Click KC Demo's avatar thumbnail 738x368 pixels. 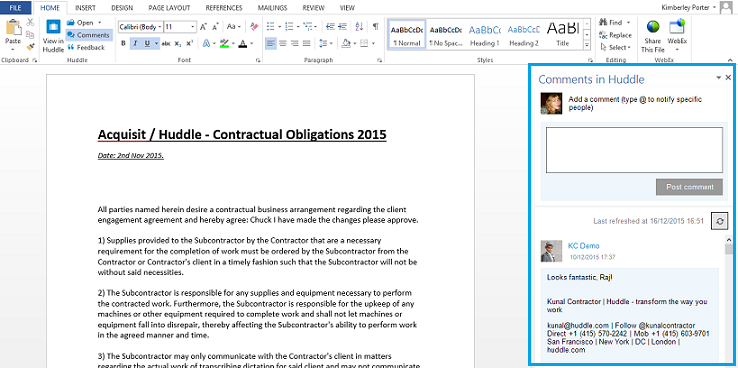pyautogui.click(x=551, y=251)
